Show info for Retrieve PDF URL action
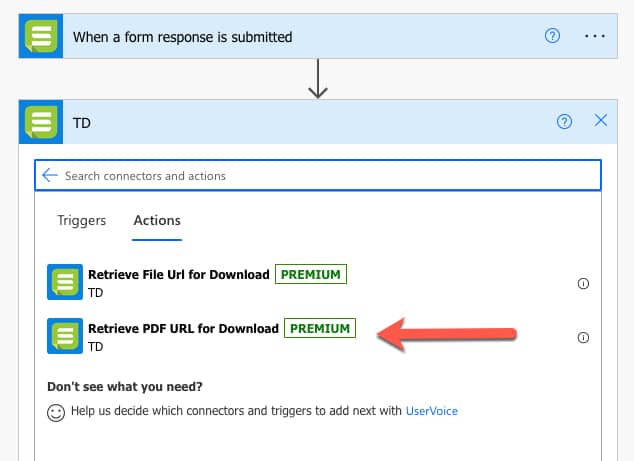The height and width of the screenshot is (461, 634). [583, 337]
